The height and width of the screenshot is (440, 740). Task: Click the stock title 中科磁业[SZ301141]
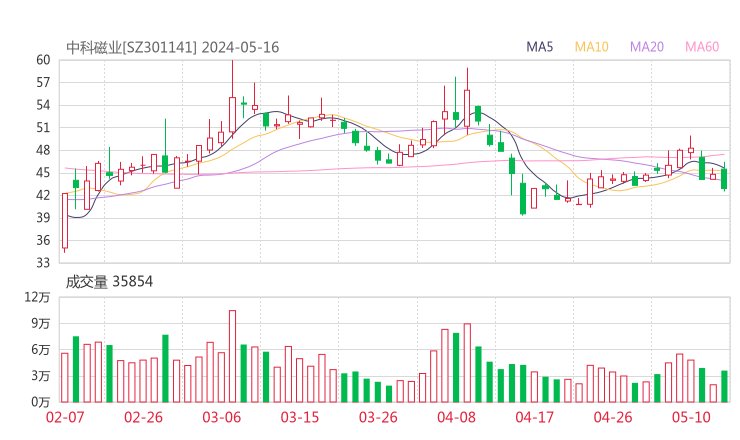click(x=131, y=47)
